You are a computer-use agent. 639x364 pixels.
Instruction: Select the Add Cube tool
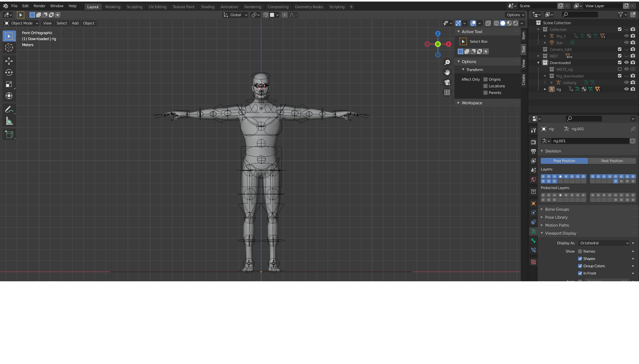click(9, 134)
